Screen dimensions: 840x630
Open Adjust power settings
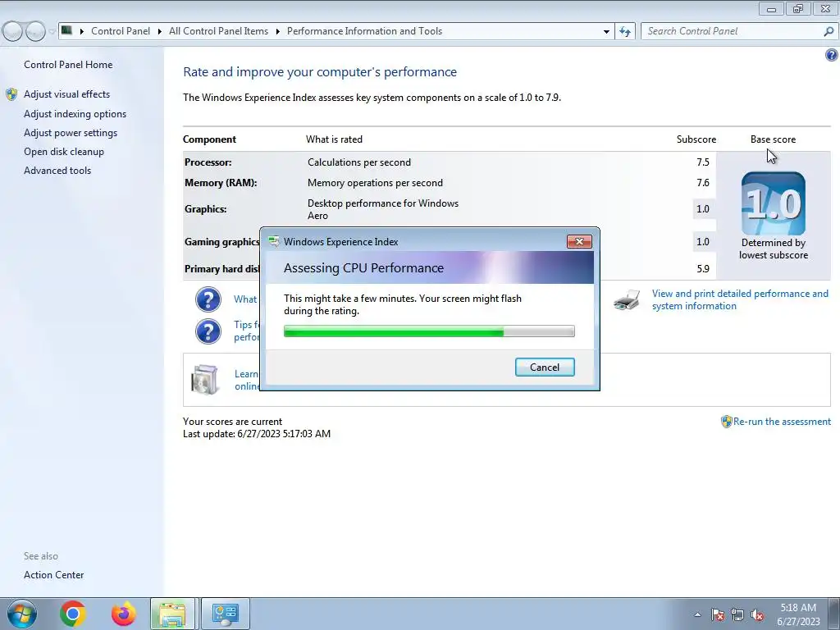click(71, 133)
